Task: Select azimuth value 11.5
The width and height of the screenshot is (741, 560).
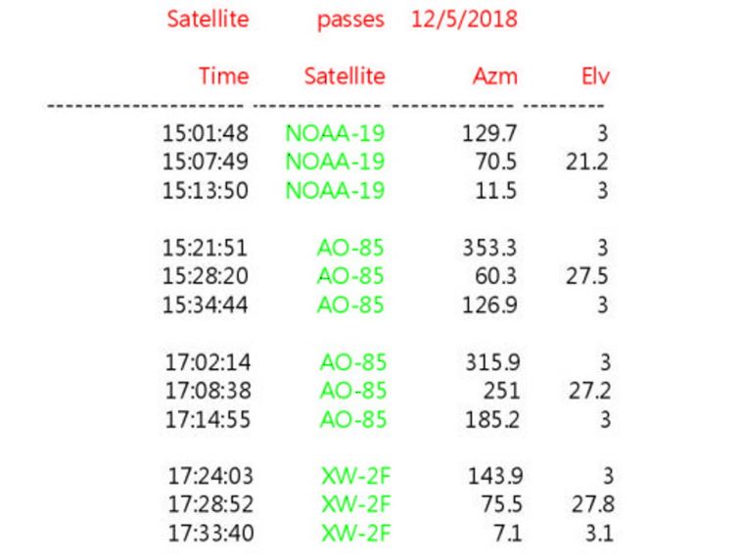Action: tap(495, 191)
